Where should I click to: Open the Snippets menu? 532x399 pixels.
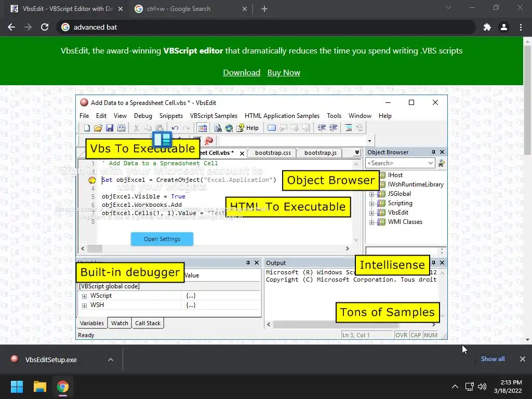pyautogui.click(x=171, y=116)
